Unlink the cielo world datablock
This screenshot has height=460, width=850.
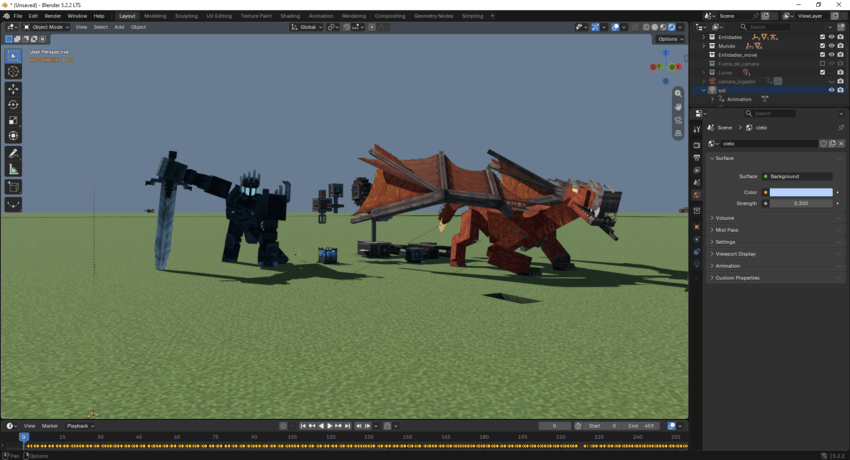click(x=841, y=144)
